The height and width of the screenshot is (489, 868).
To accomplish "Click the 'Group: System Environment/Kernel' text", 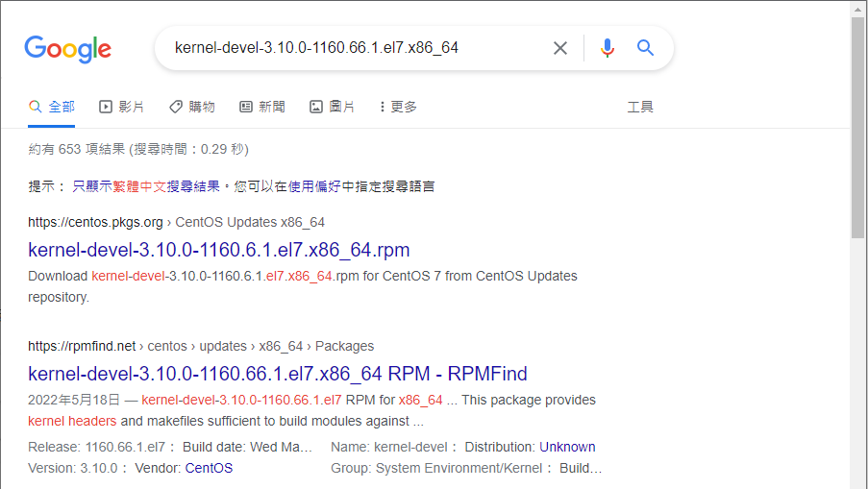I will click(436, 468).
